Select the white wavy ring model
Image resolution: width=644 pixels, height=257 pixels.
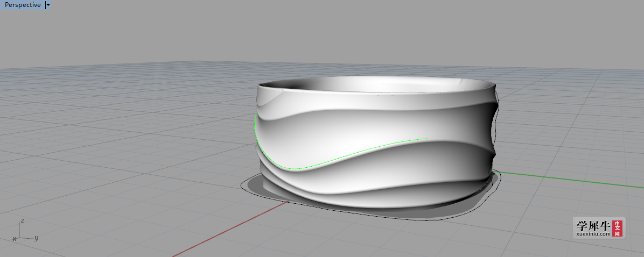click(x=376, y=141)
